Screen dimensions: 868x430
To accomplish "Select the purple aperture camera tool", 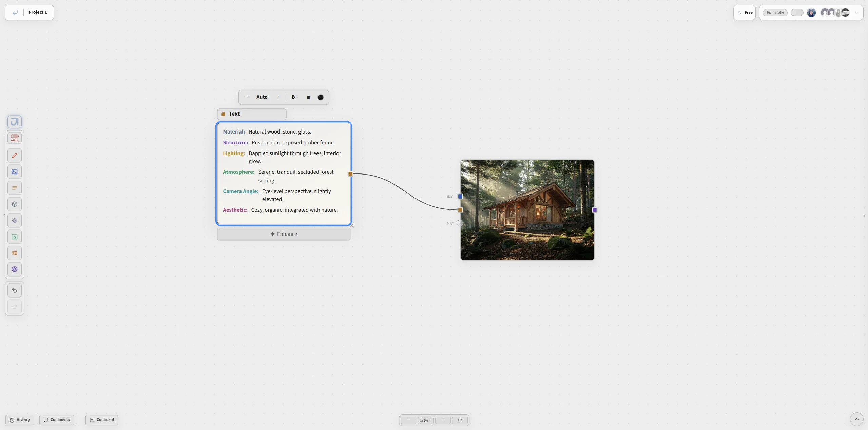I will [15, 269].
